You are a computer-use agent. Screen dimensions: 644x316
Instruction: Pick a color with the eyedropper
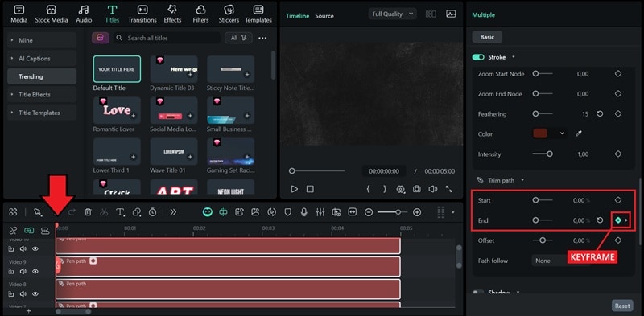tap(579, 133)
